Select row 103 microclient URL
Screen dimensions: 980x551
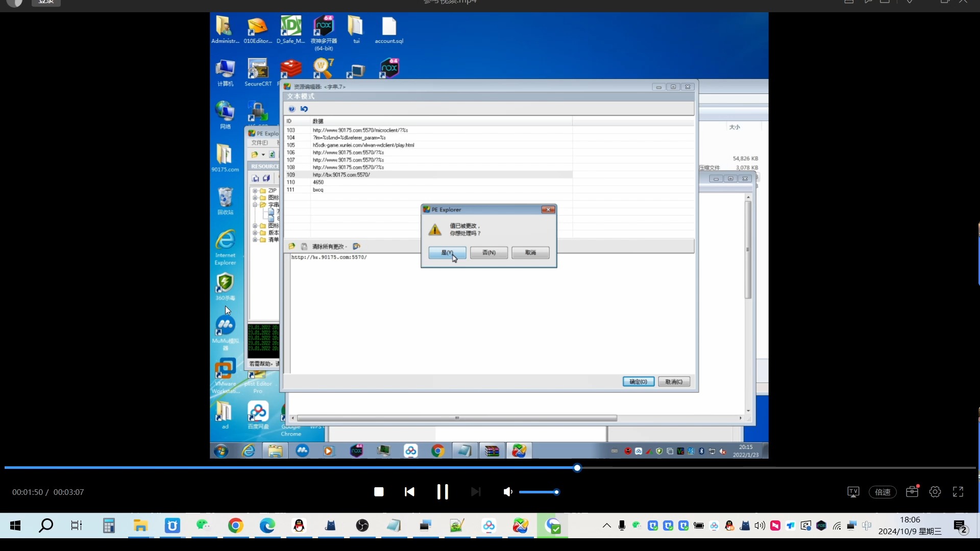pyautogui.click(x=429, y=130)
